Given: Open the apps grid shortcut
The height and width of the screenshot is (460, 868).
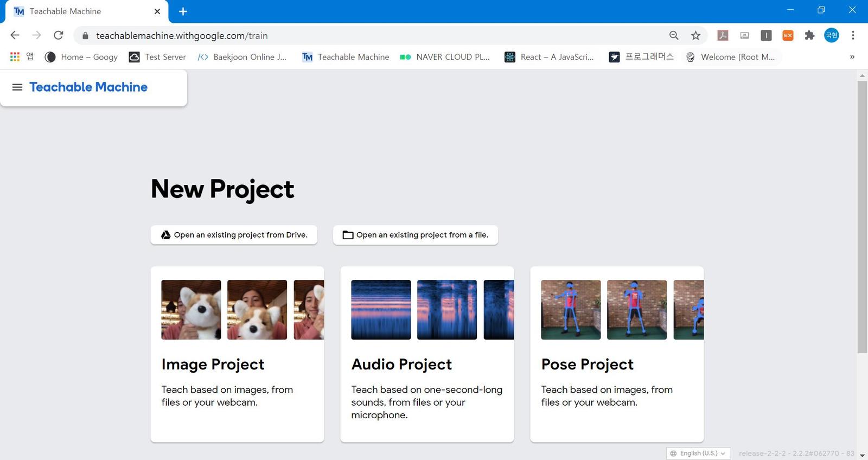Looking at the screenshot, I should pos(15,57).
